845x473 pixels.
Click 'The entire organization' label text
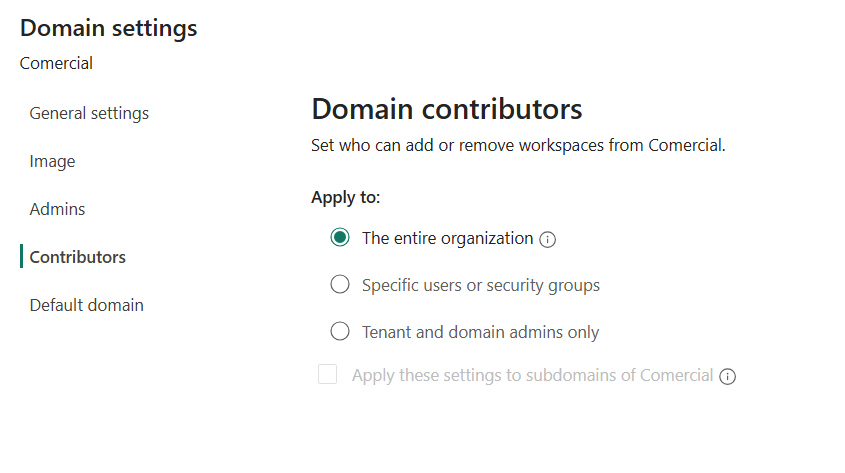pos(447,238)
